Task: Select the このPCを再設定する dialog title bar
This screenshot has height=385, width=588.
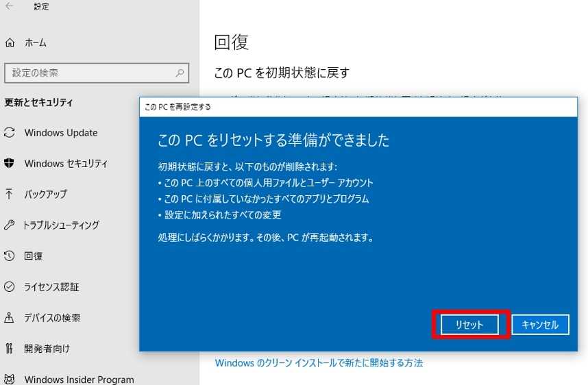Action: tap(358, 107)
